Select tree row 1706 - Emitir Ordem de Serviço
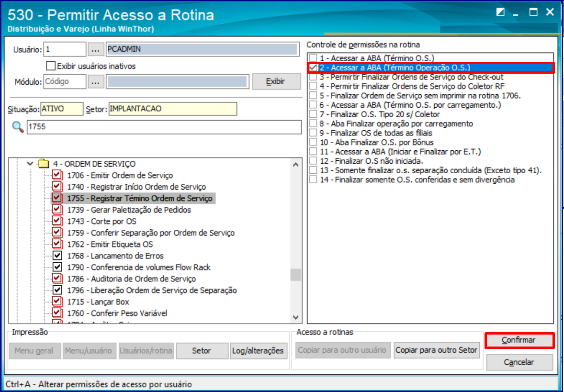This screenshot has width=564, height=392. point(120,175)
